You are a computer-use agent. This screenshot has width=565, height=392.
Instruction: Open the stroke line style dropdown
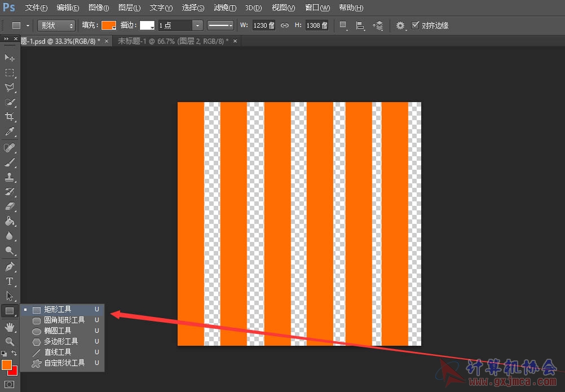point(220,25)
